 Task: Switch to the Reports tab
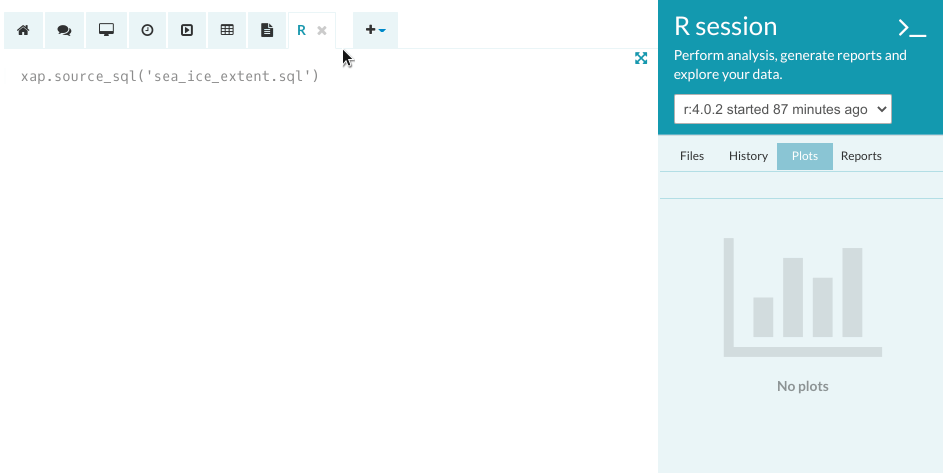pos(861,156)
